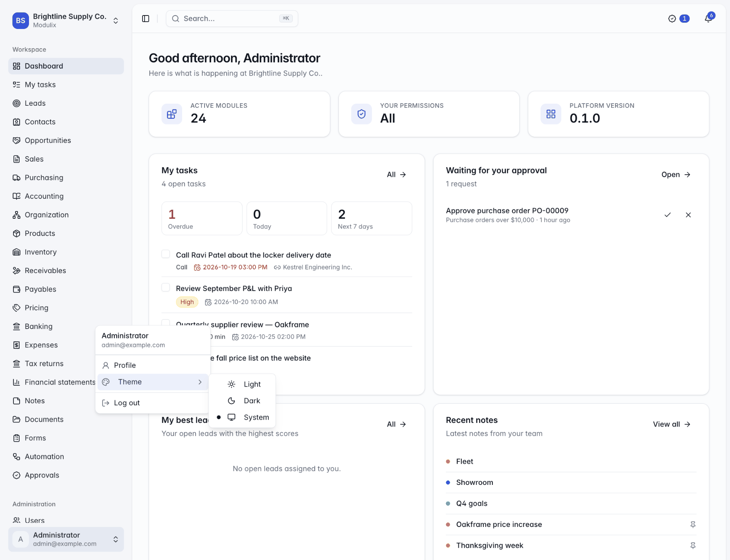Click View all recent notes

(x=672, y=424)
